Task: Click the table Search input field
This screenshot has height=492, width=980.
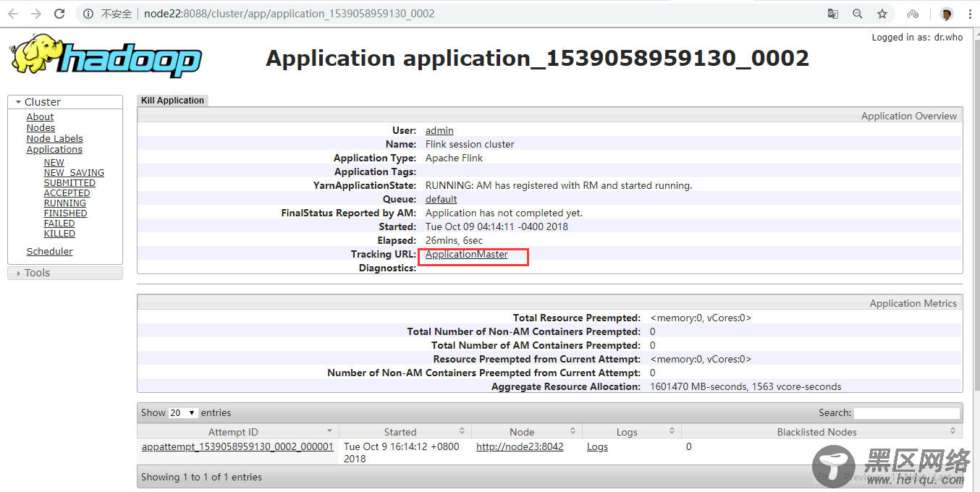Action: coord(907,413)
